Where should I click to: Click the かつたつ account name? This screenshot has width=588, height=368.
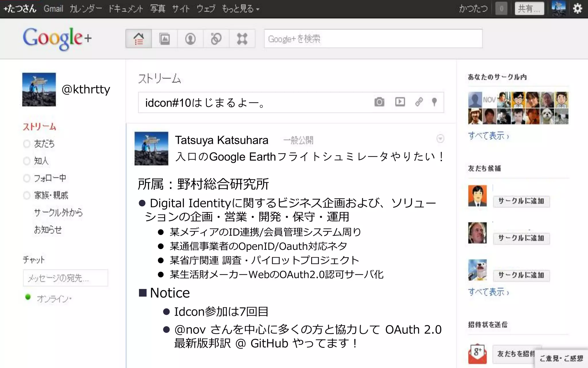click(x=473, y=9)
